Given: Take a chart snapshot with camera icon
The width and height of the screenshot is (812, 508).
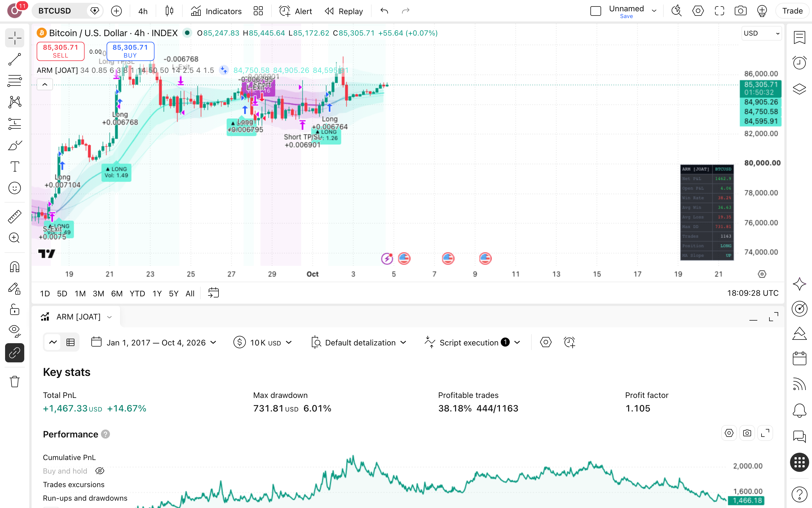Looking at the screenshot, I should click(741, 11).
